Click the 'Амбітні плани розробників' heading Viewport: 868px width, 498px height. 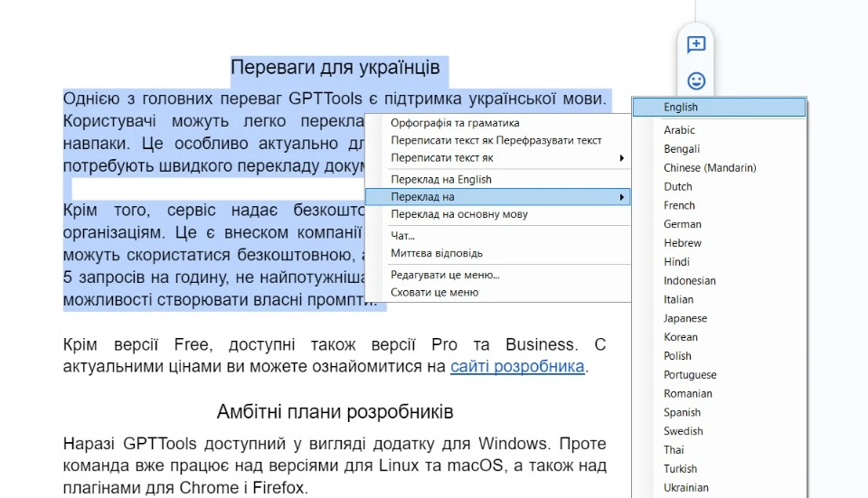(x=335, y=412)
